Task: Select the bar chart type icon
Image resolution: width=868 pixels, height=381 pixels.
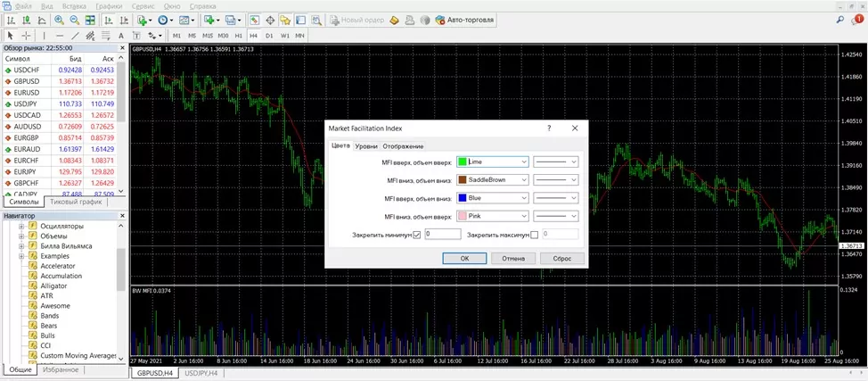Action: pyautogui.click(x=11, y=21)
